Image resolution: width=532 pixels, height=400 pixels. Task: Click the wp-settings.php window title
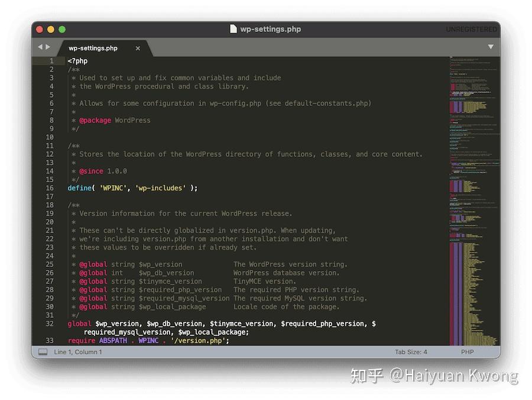point(270,29)
